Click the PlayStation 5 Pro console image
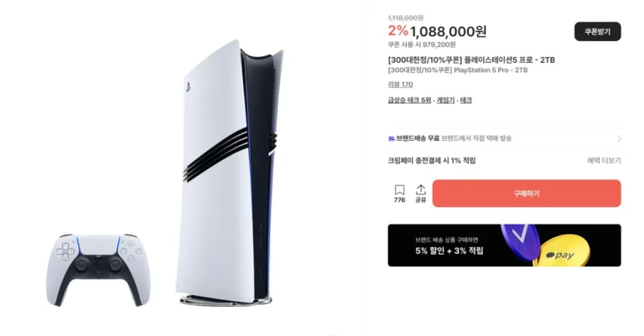644x336 pixels. [x=230, y=173]
